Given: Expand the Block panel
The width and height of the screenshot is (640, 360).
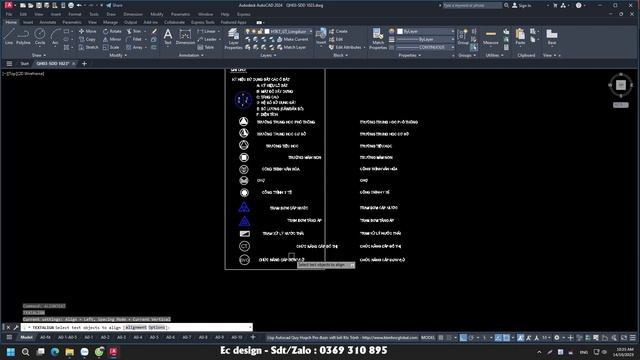Looking at the screenshot, I should coord(340,55).
